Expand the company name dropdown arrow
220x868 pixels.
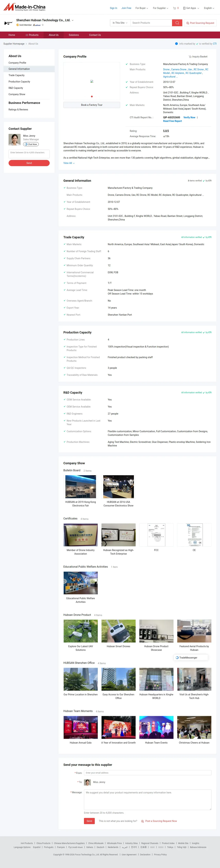tap(73, 20)
